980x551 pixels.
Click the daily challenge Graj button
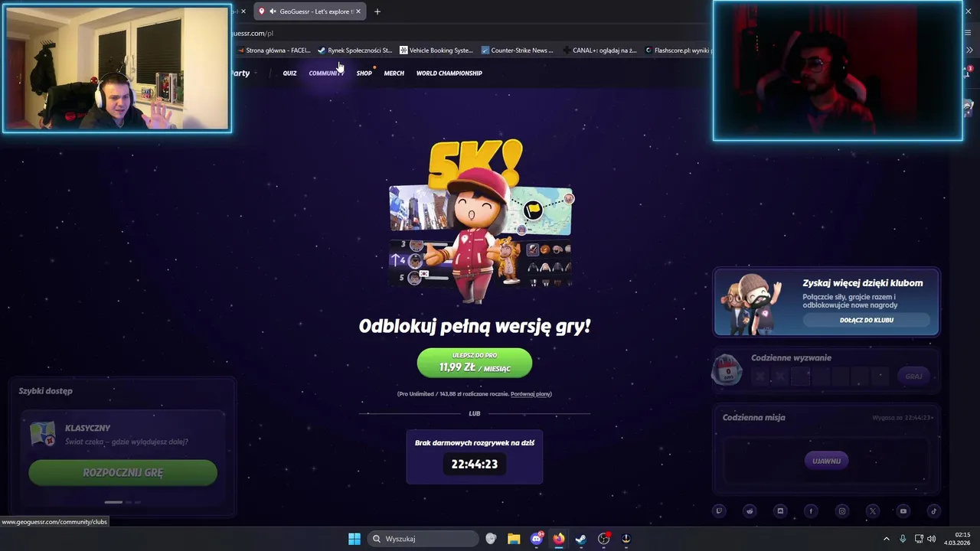click(x=913, y=377)
